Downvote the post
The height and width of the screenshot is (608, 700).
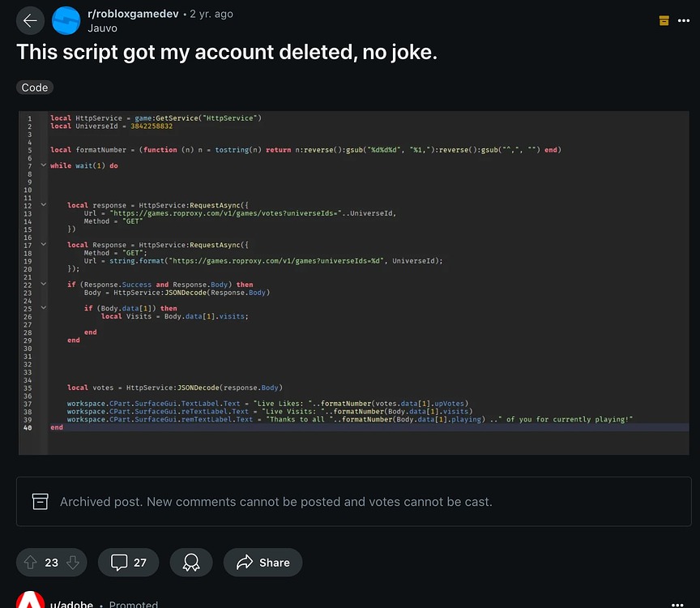[x=73, y=562]
